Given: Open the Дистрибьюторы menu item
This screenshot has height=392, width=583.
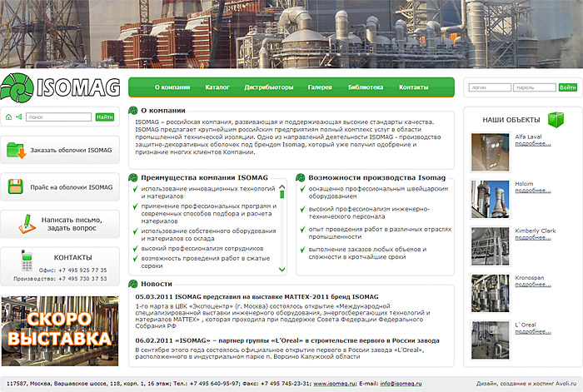Looking at the screenshot, I should pyautogui.click(x=269, y=87).
